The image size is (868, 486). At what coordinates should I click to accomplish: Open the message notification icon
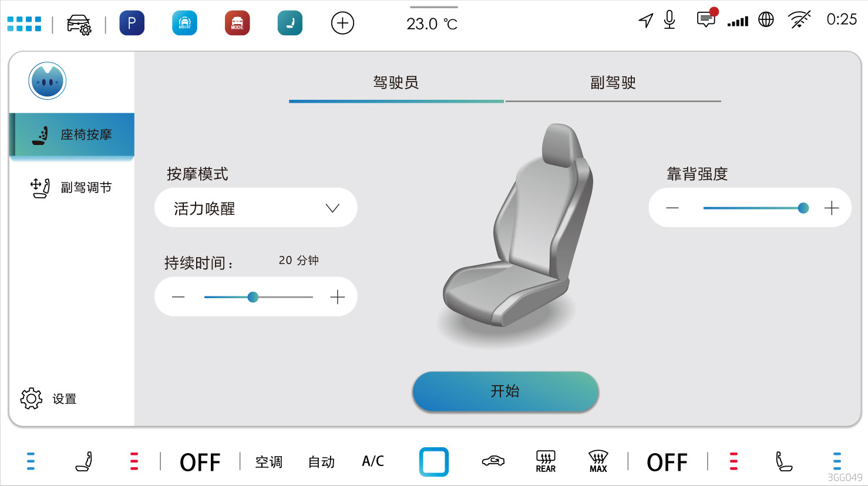click(x=707, y=19)
